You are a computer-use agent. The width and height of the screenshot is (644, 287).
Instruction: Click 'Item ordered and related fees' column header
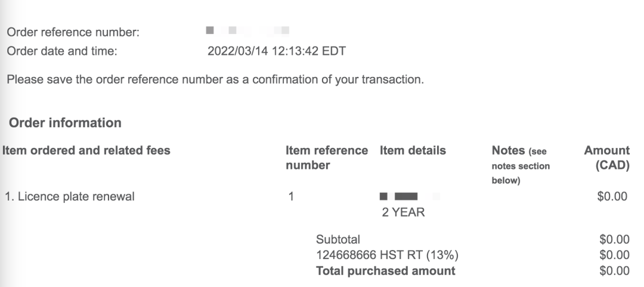pos(87,151)
